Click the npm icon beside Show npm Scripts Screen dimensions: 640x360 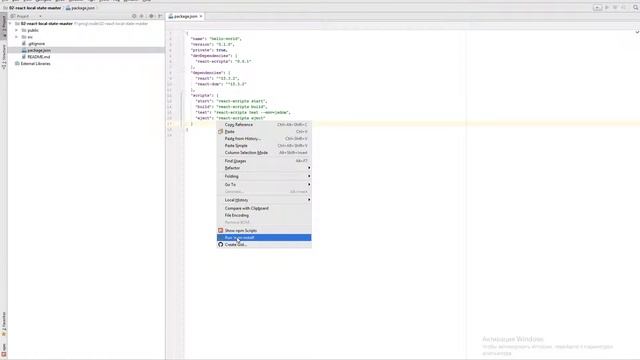click(220, 231)
